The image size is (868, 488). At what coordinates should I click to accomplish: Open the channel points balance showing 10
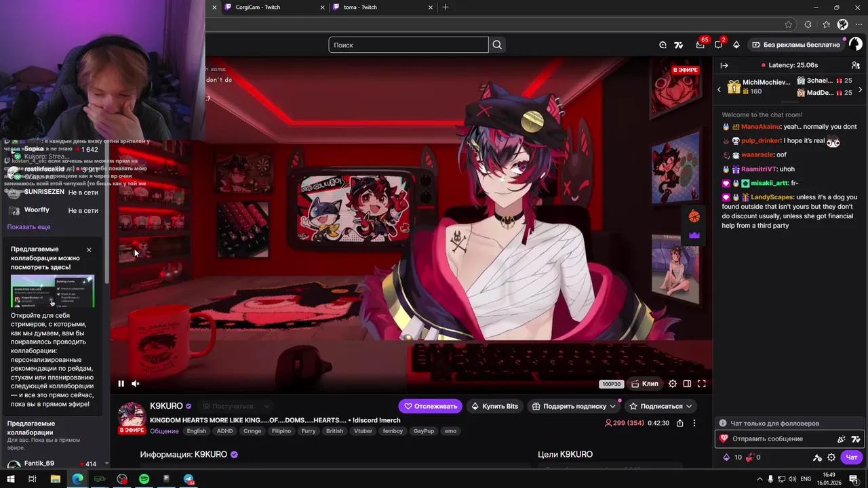733,457
